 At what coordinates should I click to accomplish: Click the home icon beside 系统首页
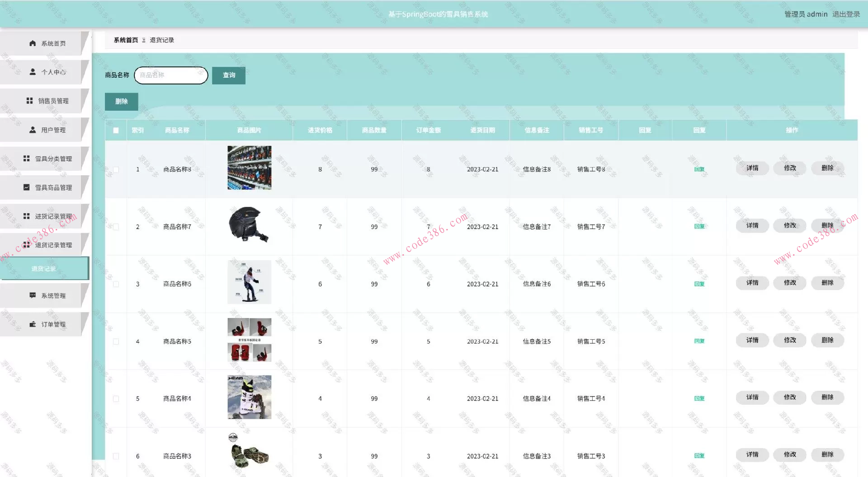click(33, 43)
